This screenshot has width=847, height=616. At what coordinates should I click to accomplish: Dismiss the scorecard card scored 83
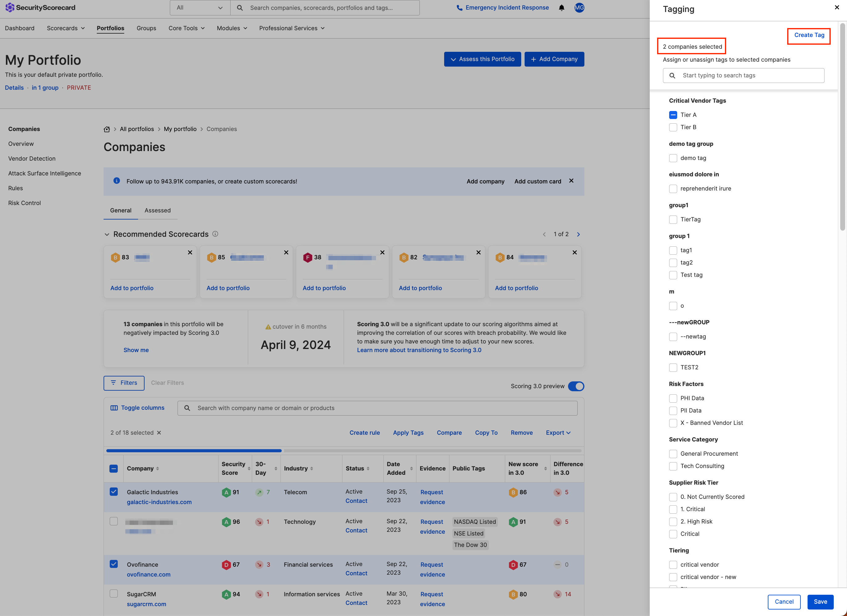[190, 253]
